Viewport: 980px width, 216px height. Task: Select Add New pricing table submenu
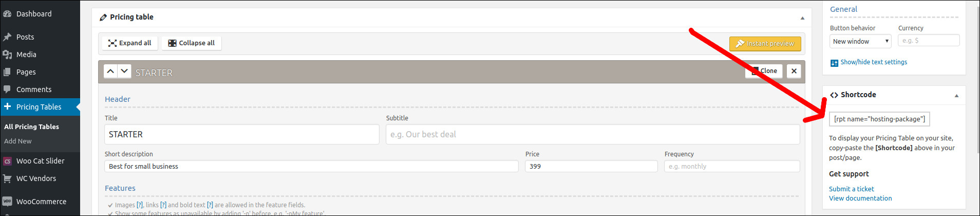18,141
